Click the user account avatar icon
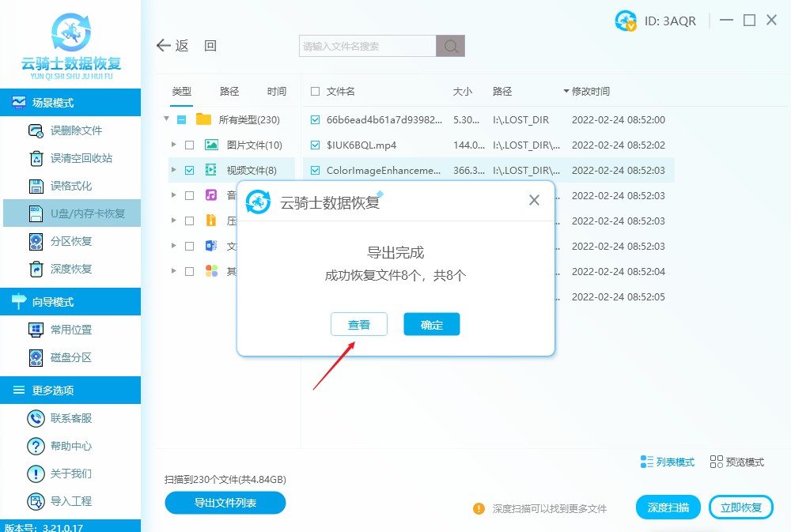The height and width of the screenshot is (532, 791). (x=626, y=21)
